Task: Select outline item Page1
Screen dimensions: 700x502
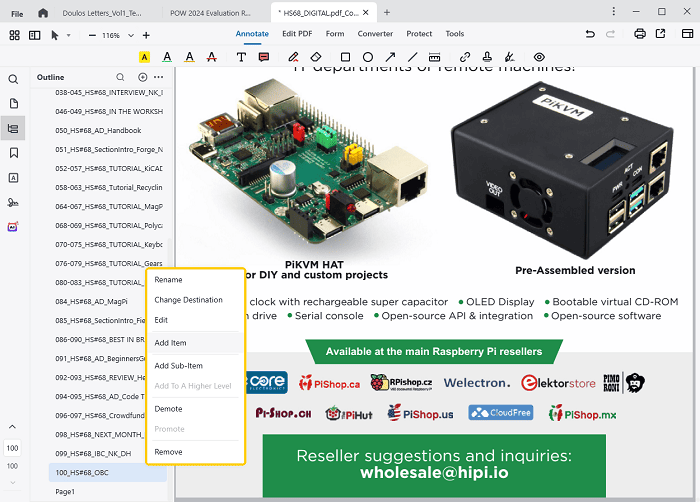Action: tap(65, 491)
